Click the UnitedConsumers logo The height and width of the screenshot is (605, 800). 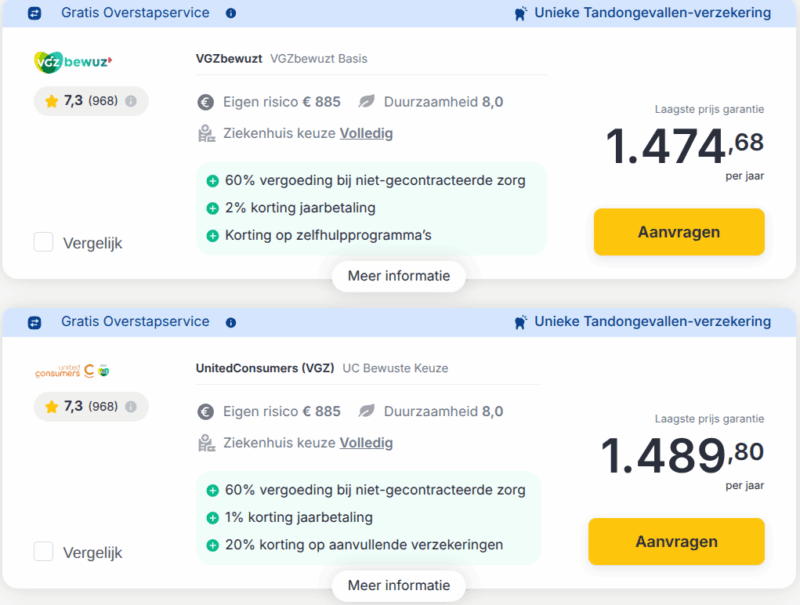74,371
